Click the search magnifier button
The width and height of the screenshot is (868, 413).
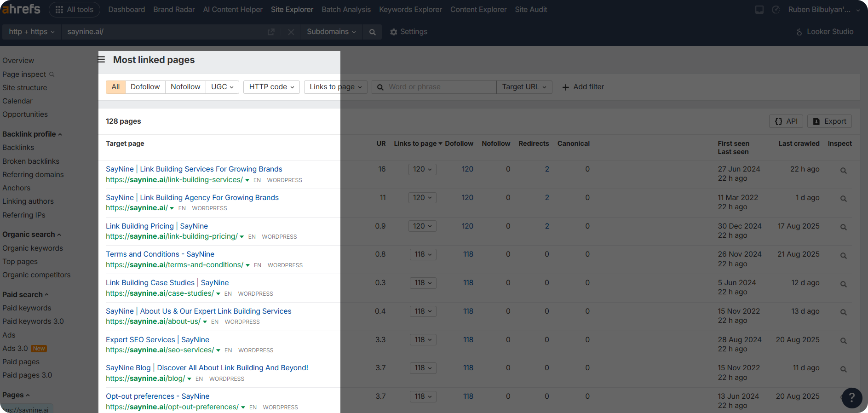pyautogui.click(x=372, y=32)
